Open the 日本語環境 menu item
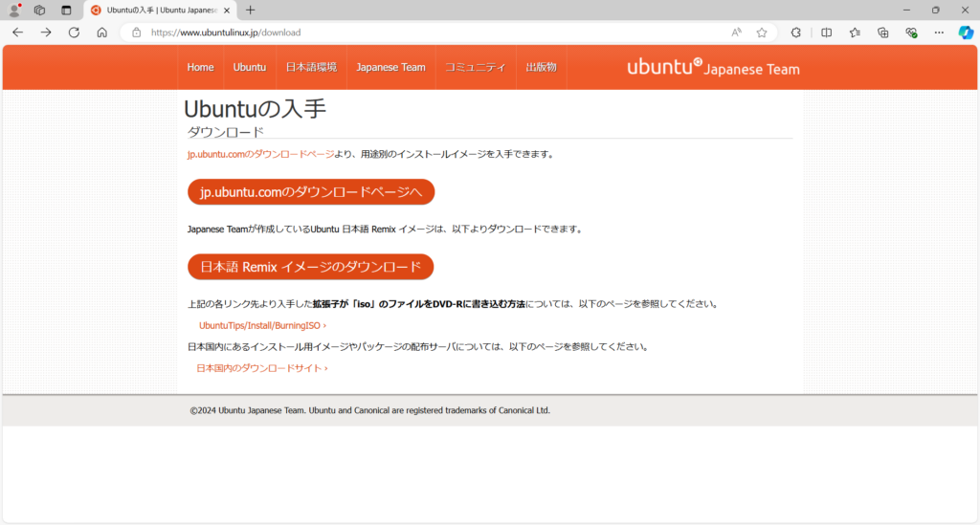This screenshot has height=525, width=980. coord(311,68)
